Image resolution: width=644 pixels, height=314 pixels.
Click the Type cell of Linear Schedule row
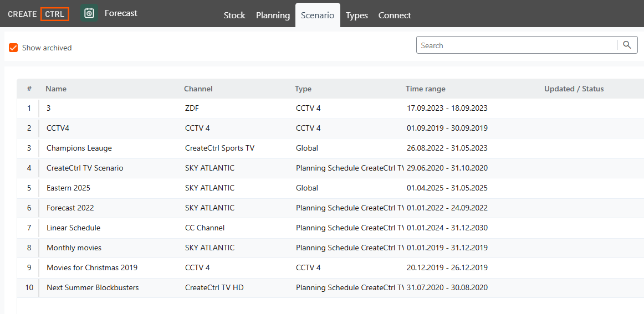[x=350, y=228]
